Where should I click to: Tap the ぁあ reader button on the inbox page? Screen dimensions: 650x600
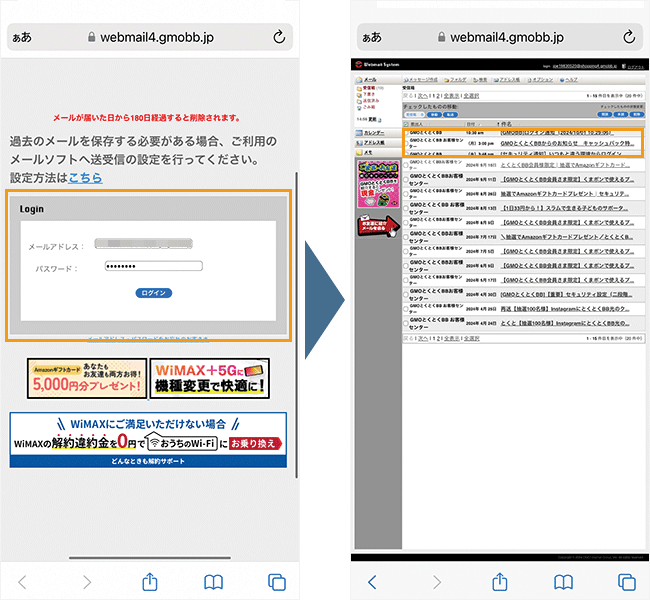pyautogui.click(x=371, y=37)
